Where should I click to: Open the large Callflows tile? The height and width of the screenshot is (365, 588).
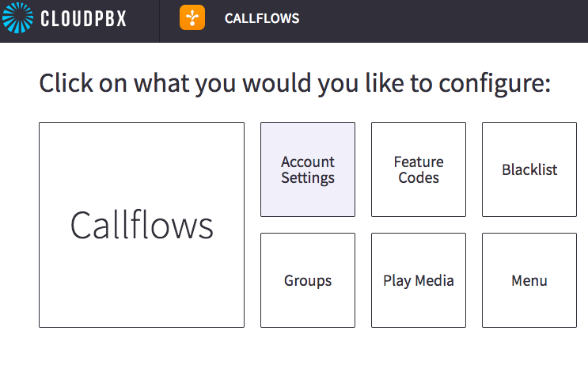pyautogui.click(x=142, y=225)
